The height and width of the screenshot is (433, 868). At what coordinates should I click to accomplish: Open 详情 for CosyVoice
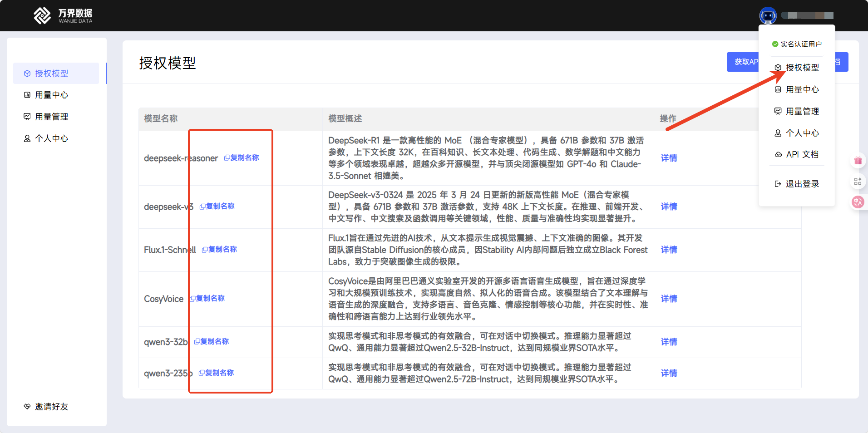coord(669,299)
